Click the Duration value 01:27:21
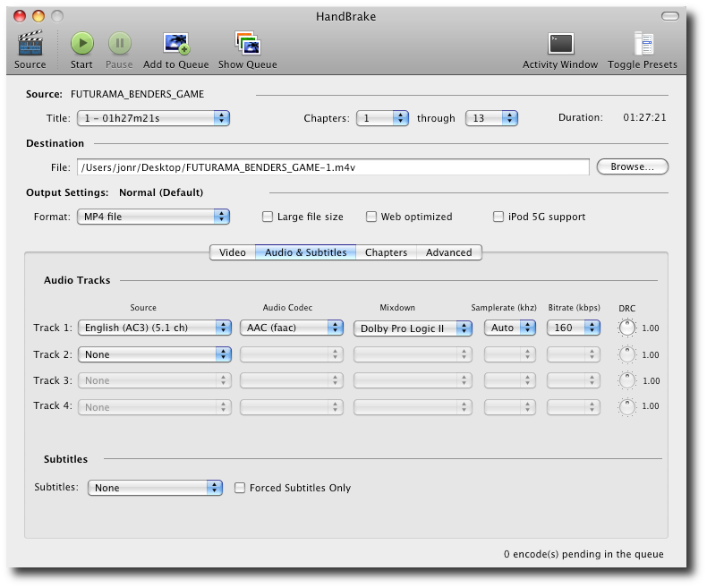The image size is (707, 588). coord(644,118)
